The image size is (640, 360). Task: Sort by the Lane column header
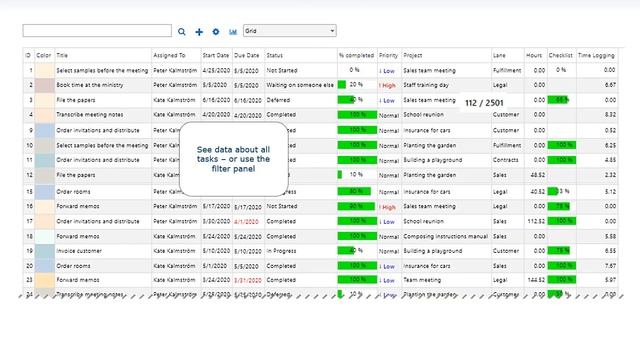499,55
